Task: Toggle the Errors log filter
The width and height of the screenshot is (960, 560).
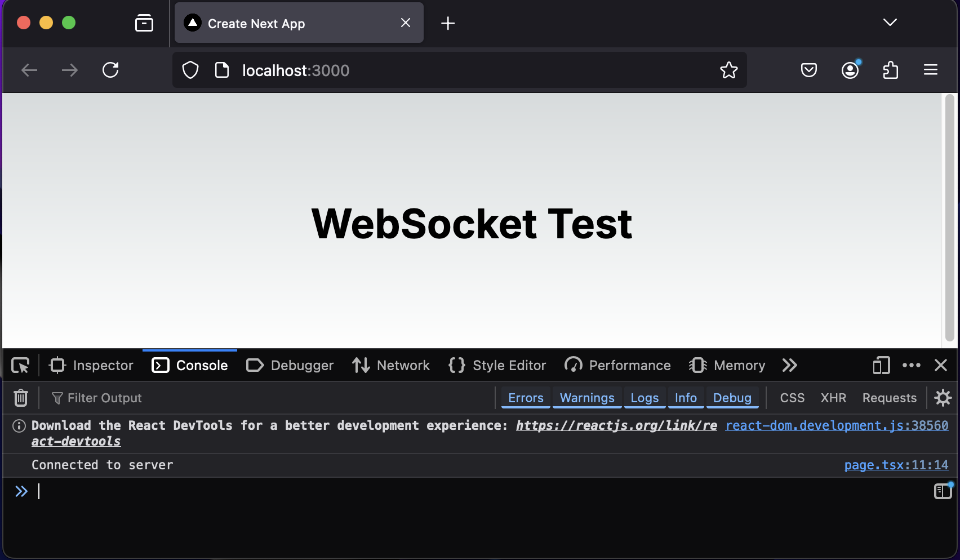Action: (525, 398)
